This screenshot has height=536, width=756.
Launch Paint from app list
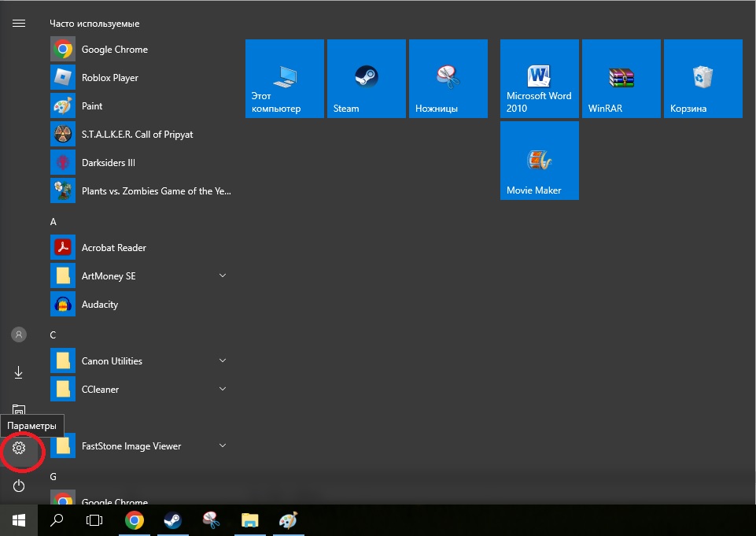point(141,106)
